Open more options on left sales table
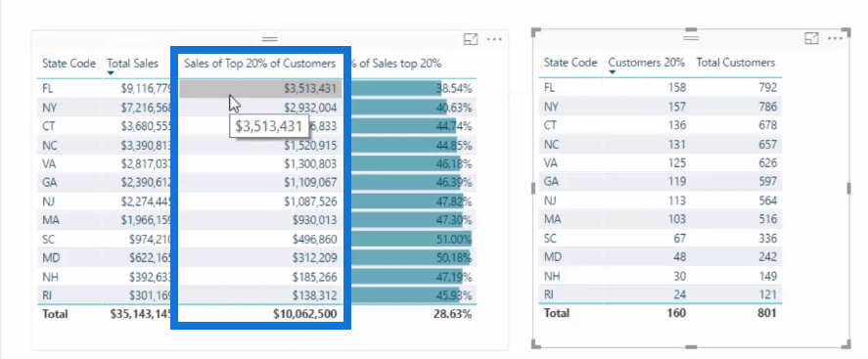 coord(494,39)
